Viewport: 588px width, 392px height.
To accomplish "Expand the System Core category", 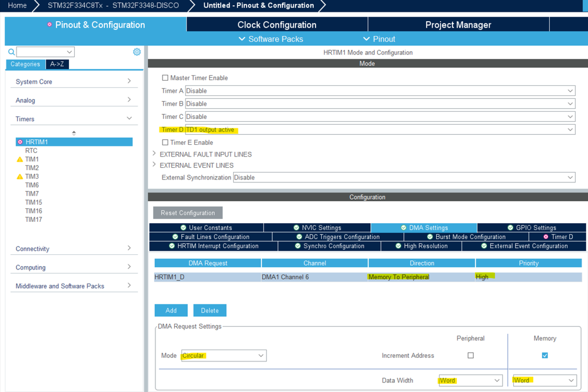I will coord(74,81).
